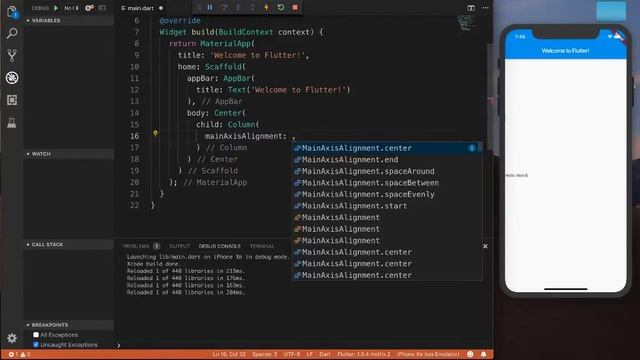Open the debug configuration dropdown
640x360 pixels.
71,8
